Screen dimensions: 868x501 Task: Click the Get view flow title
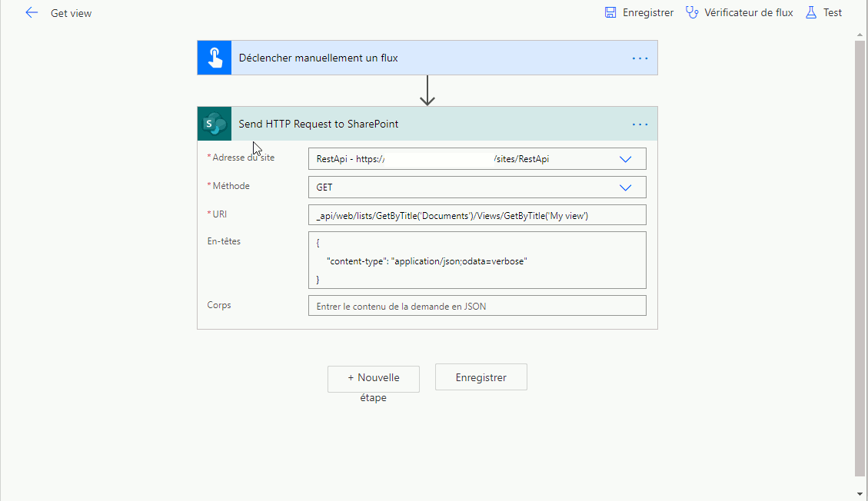71,13
